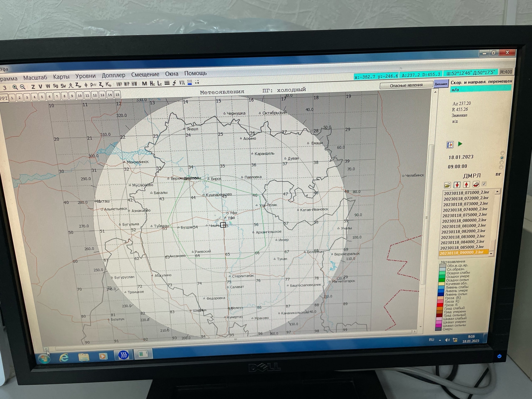Click the zoom out magnifier icon
Screen dimensions: 532x399
click(x=23, y=87)
